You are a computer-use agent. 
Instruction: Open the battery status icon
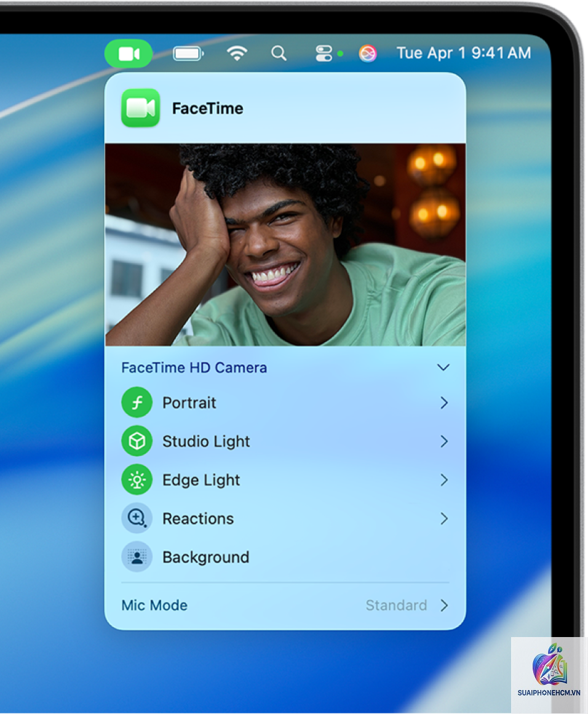[x=188, y=54]
